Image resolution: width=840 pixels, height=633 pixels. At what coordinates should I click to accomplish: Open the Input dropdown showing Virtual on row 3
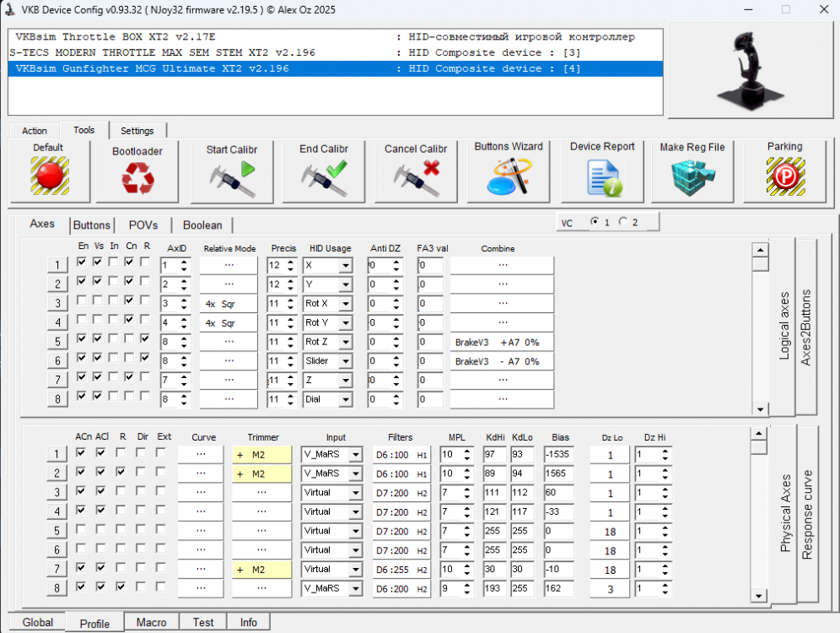click(358, 493)
